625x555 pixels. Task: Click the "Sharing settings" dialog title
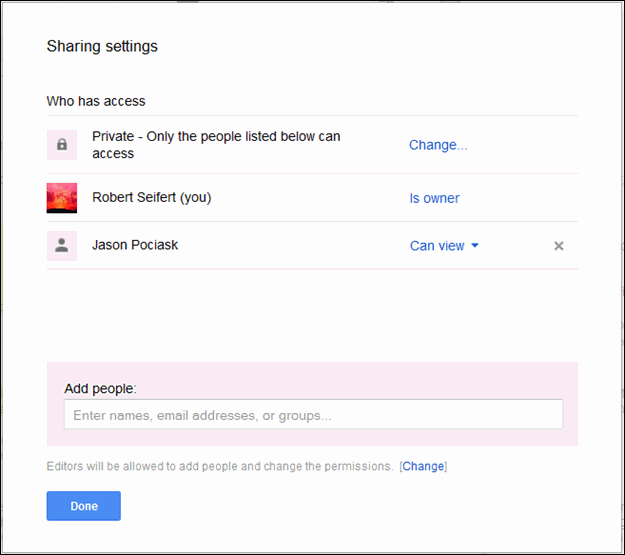(102, 46)
